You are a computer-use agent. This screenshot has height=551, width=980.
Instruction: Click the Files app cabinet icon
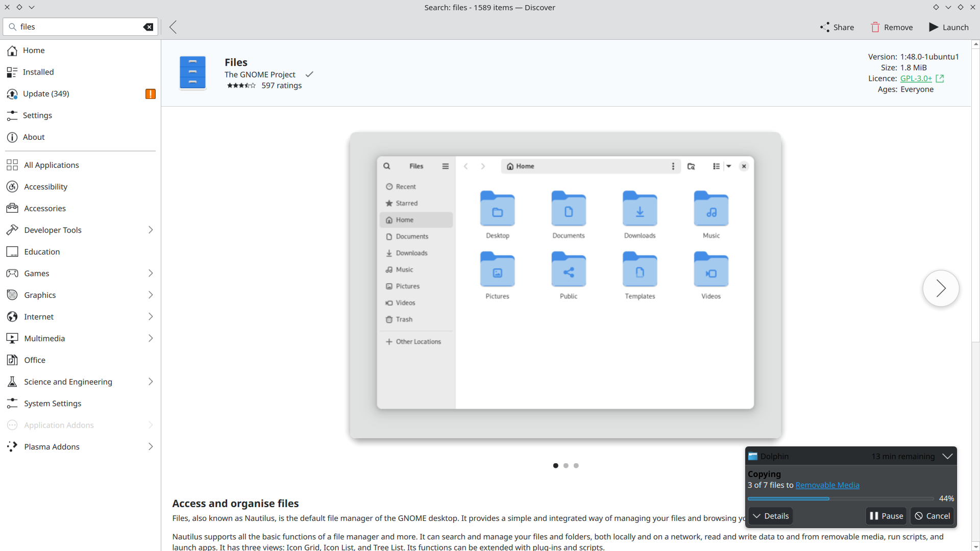tap(192, 73)
